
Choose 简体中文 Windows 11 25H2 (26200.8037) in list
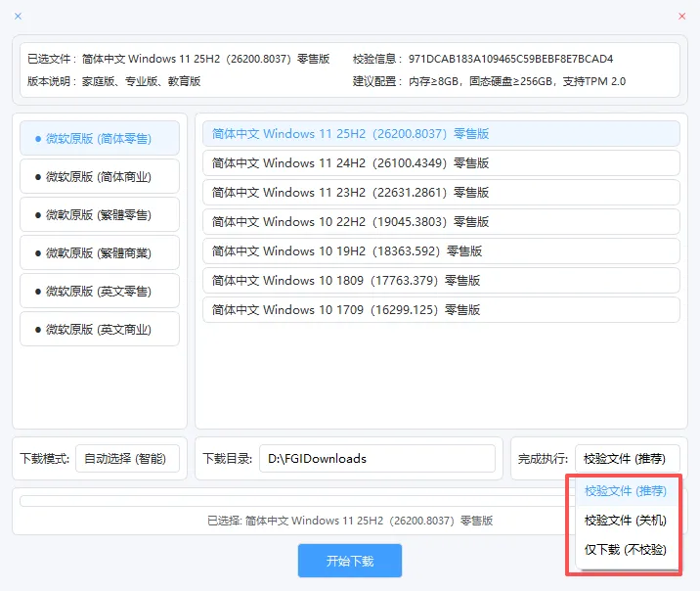(x=441, y=134)
